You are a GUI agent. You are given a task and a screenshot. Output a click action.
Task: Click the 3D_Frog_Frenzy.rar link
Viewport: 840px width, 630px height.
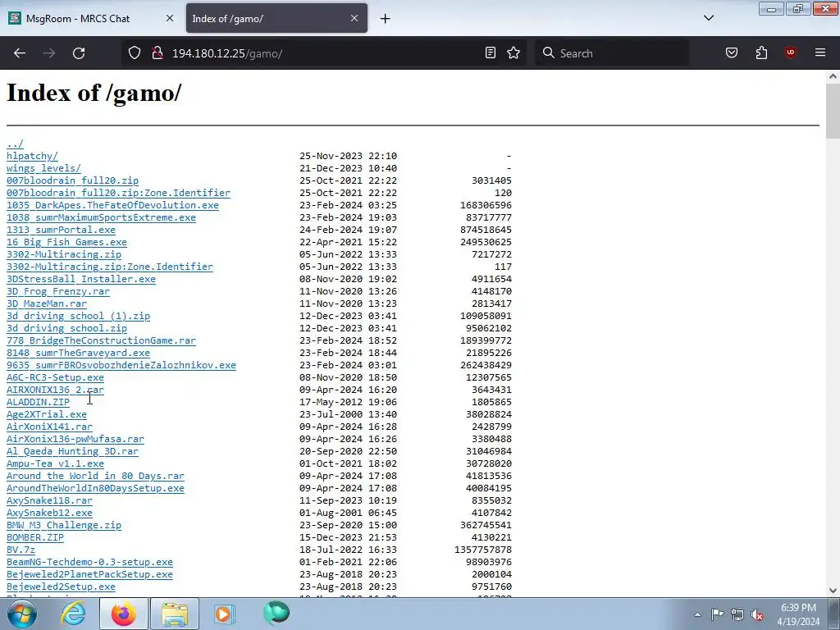(58, 291)
